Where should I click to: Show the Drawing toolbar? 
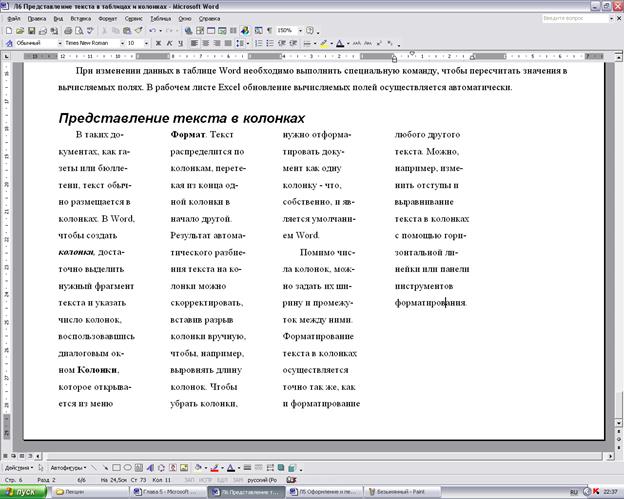click(x=245, y=30)
